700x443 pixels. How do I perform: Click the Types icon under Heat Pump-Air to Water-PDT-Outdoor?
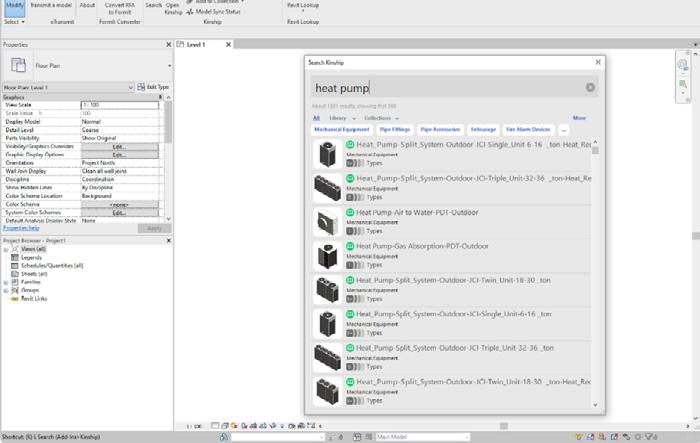[x=355, y=231]
